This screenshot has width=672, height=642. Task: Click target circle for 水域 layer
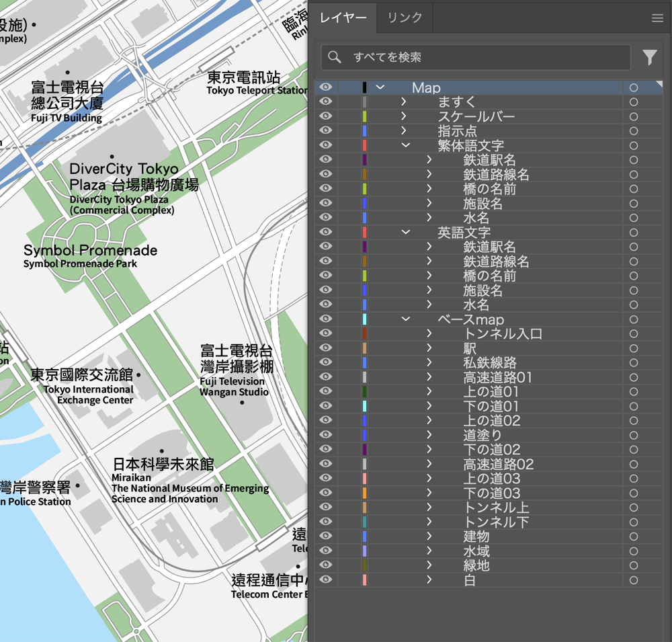[633, 551]
